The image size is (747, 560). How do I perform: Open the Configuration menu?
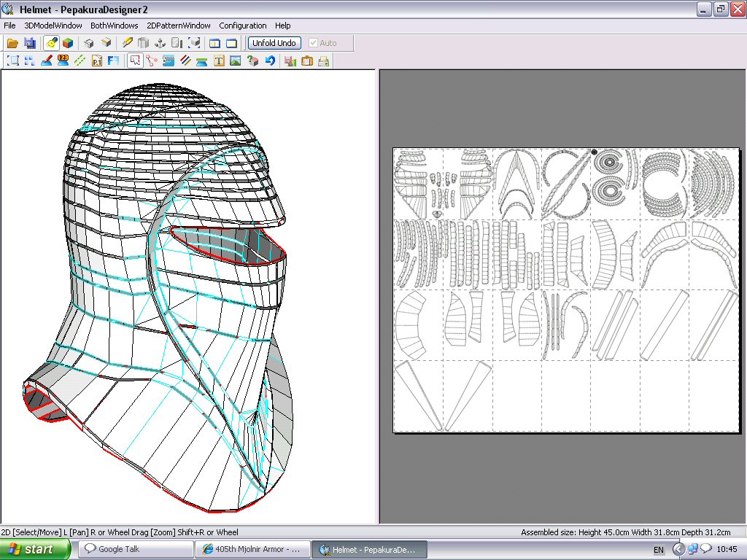(x=242, y=26)
